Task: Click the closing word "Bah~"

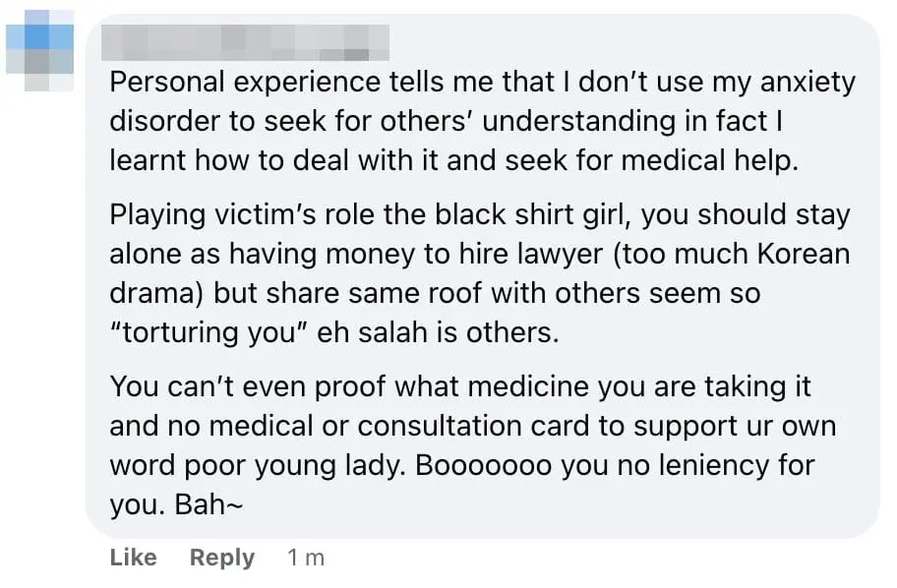Action: point(205,503)
